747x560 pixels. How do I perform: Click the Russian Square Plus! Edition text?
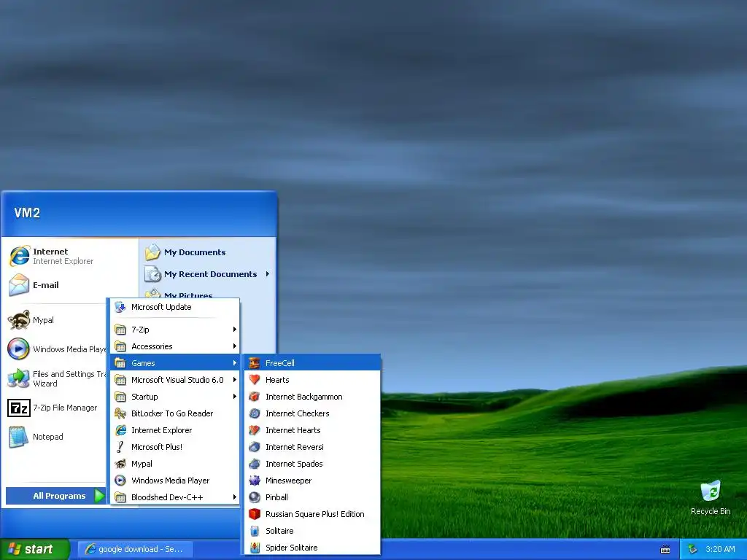[x=315, y=514]
